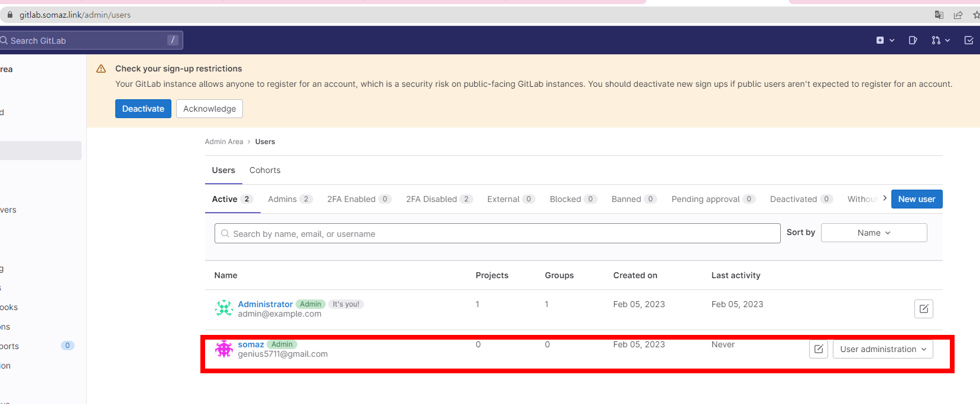This screenshot has width=980, height=404.
Task: Click the Name column header
Action: [x=226, y=275]
